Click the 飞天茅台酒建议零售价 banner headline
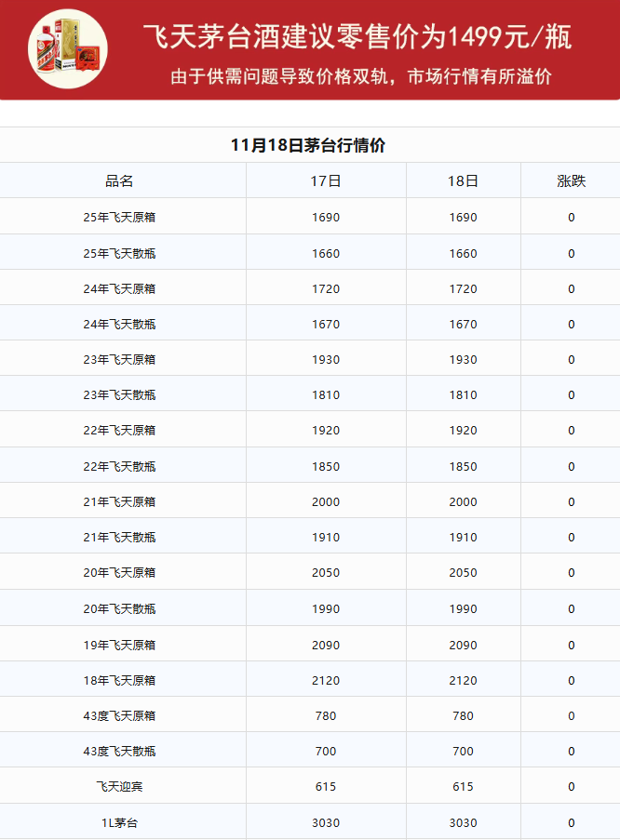 tap(357, 37)
